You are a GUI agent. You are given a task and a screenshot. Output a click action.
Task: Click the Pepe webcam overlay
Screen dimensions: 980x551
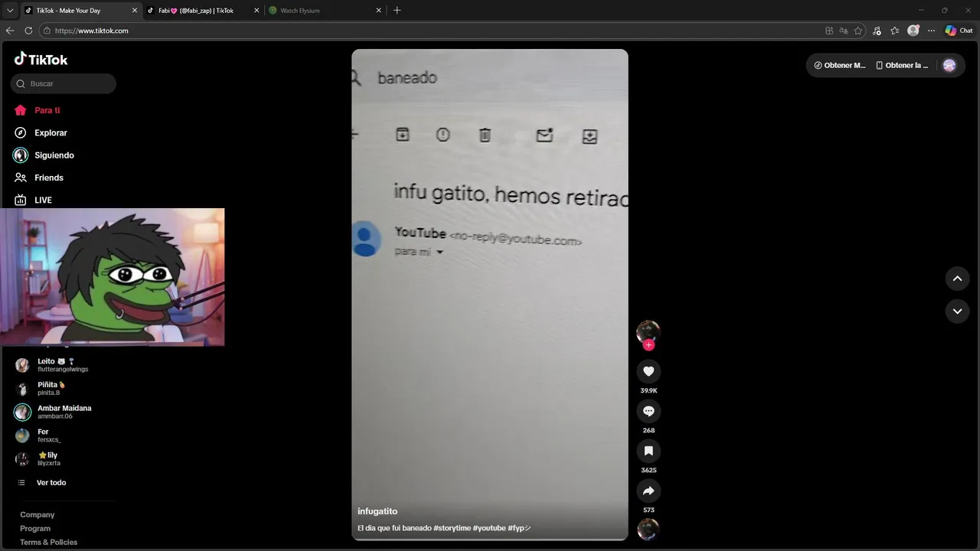pos(113,277)
